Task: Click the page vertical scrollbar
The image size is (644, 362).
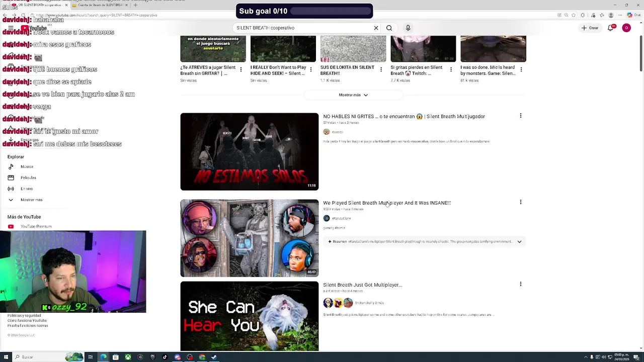Action: pos(640,53)
